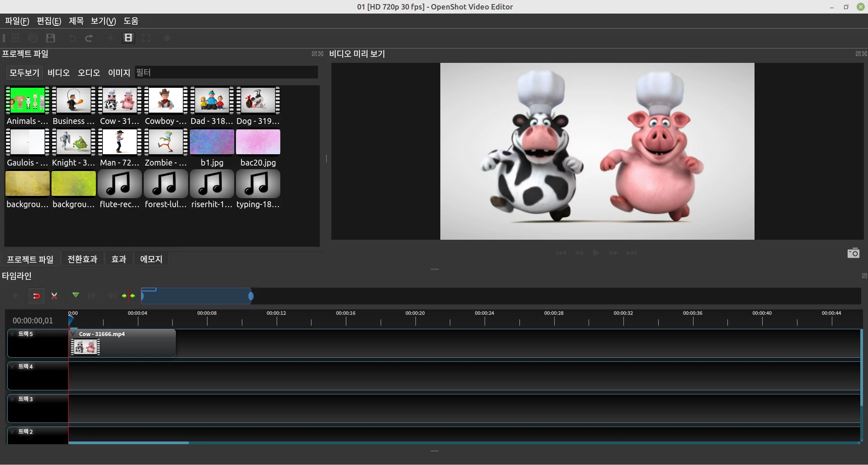
Task: Close the Project Files panel
Action: 321,54
